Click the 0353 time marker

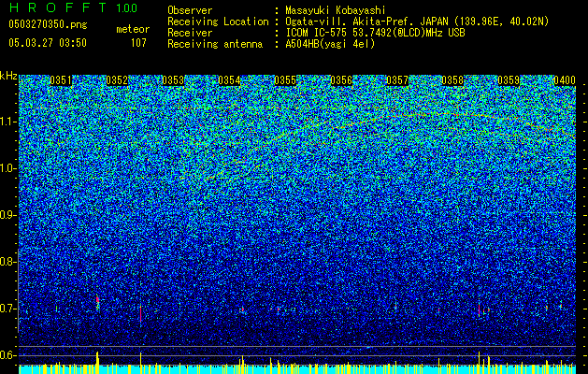(x=173, y=80)
